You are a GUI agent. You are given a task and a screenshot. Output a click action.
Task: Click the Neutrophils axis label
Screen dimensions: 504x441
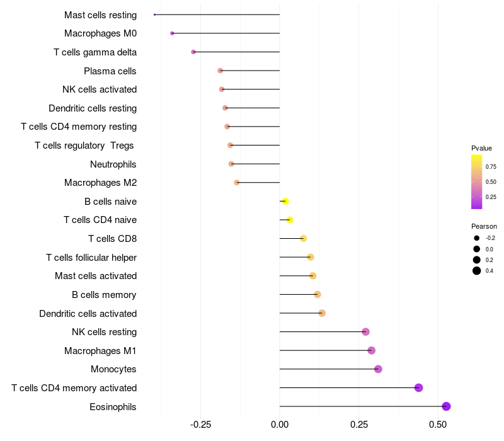pyautogui.click(x=113, y=164)
